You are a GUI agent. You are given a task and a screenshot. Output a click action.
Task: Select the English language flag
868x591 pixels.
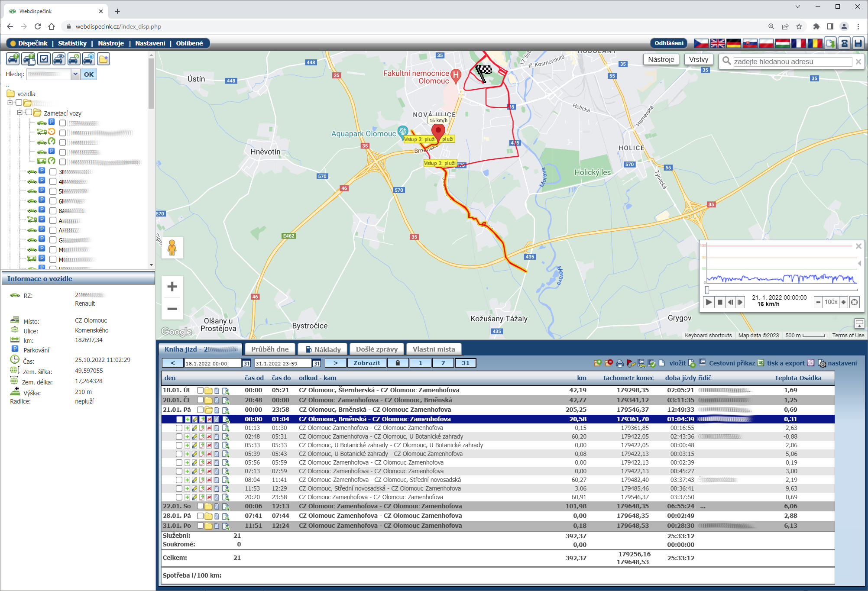pyautogui.click(x=717, y=43)
